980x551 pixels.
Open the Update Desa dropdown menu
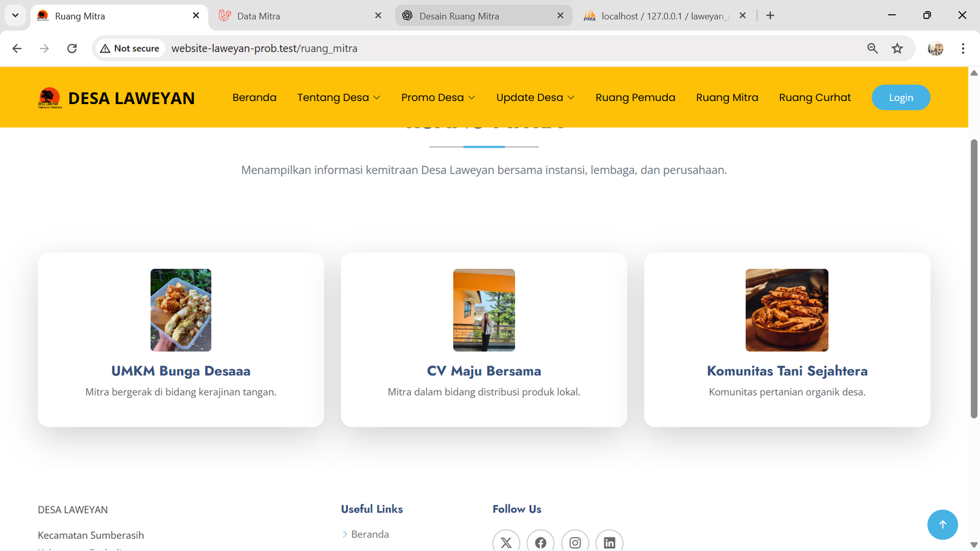click(535, 97)
